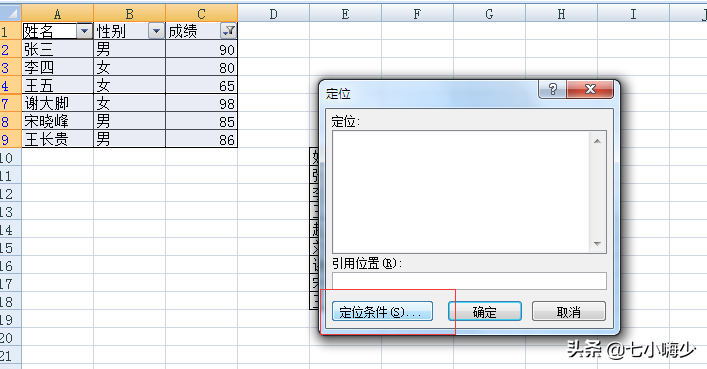
Task: Click the 男 cell in 宋晓峰 row
Action: coord(129,121)
